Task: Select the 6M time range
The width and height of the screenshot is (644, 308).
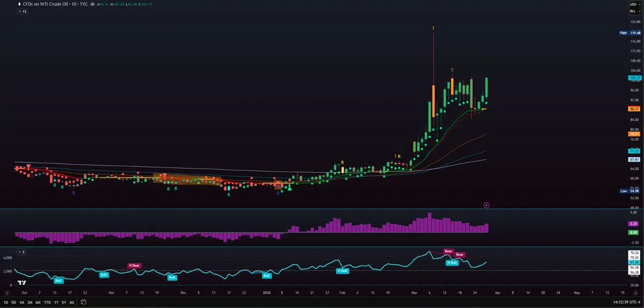Action: tap(38, 303)
